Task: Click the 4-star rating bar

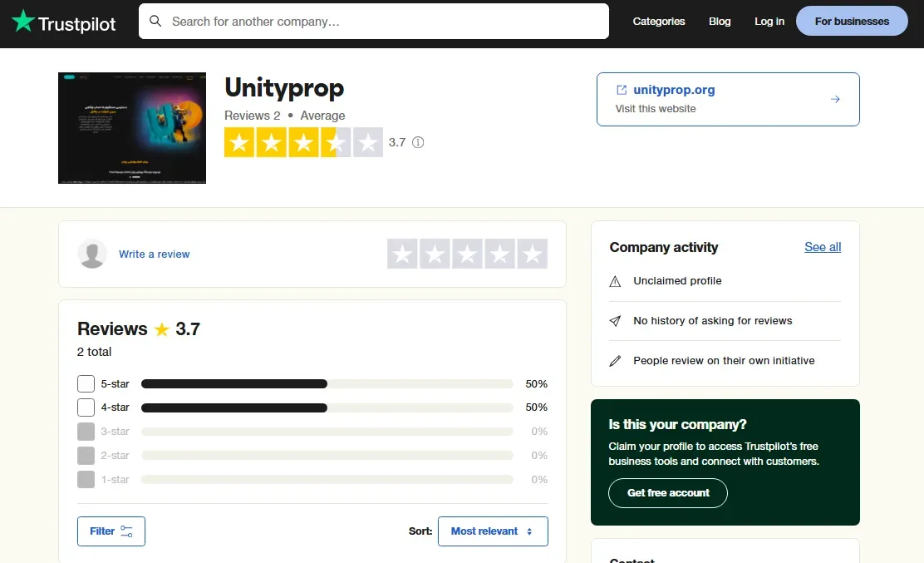Action: point(327,407)
